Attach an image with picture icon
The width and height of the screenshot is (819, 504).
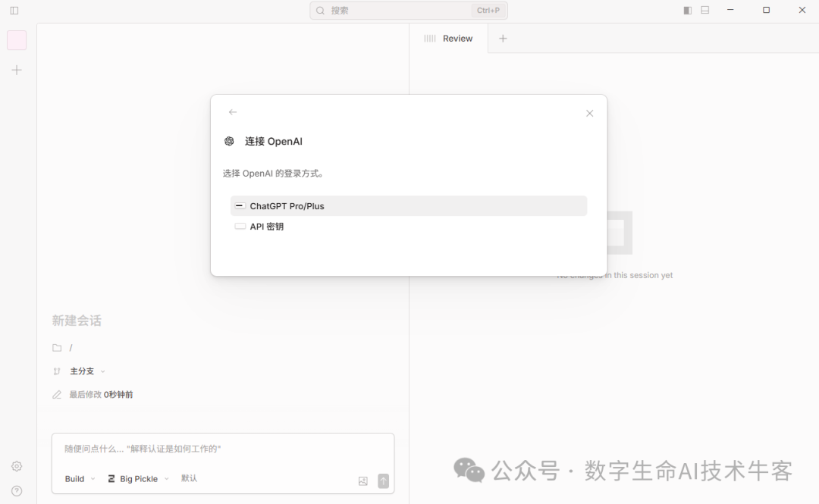tap(363, 481)
